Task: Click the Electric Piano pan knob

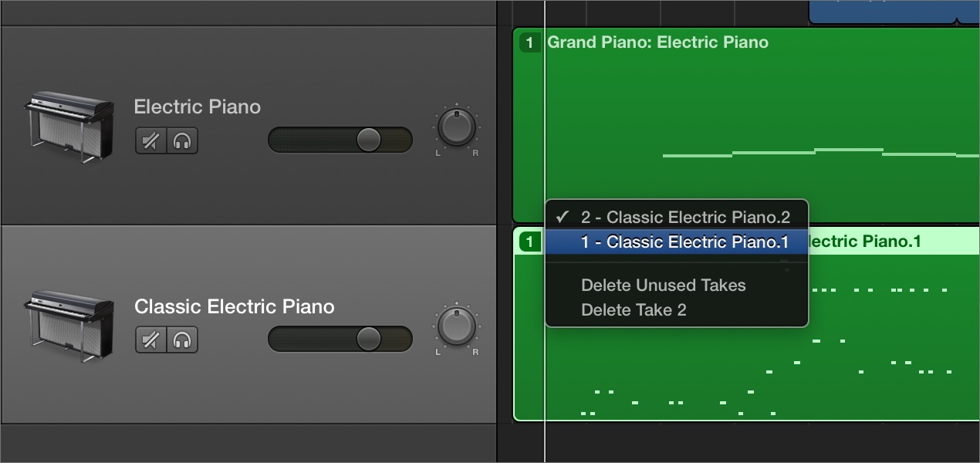Action: [x=456, y=128]
